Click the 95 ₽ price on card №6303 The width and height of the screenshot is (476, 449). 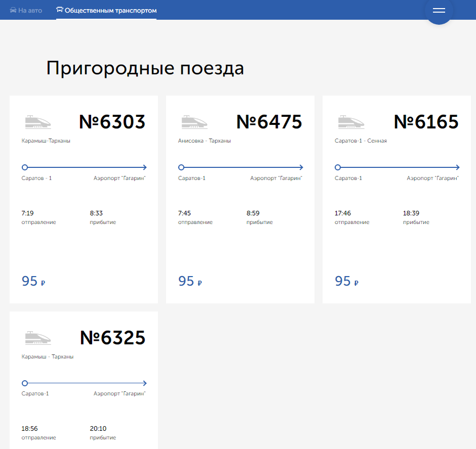click(33, 281)
